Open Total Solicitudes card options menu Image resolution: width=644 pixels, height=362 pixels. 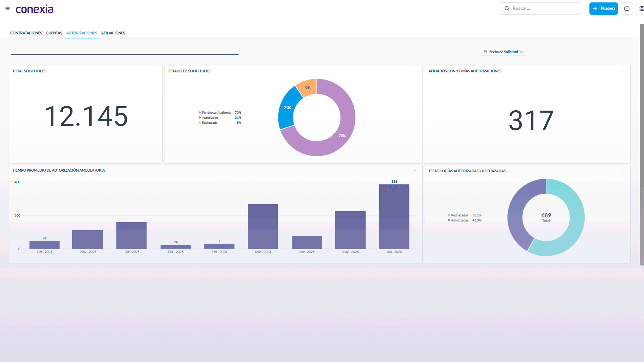tap(156, 71)
